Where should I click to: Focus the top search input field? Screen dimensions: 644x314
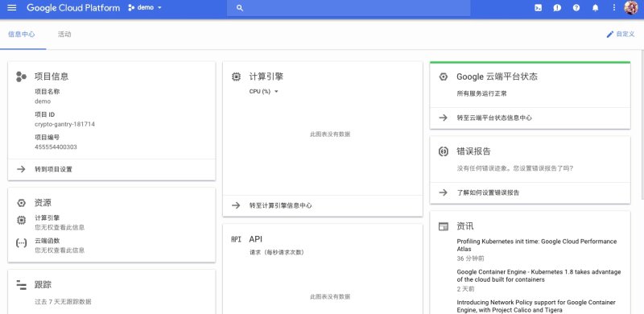coord(349,8)
